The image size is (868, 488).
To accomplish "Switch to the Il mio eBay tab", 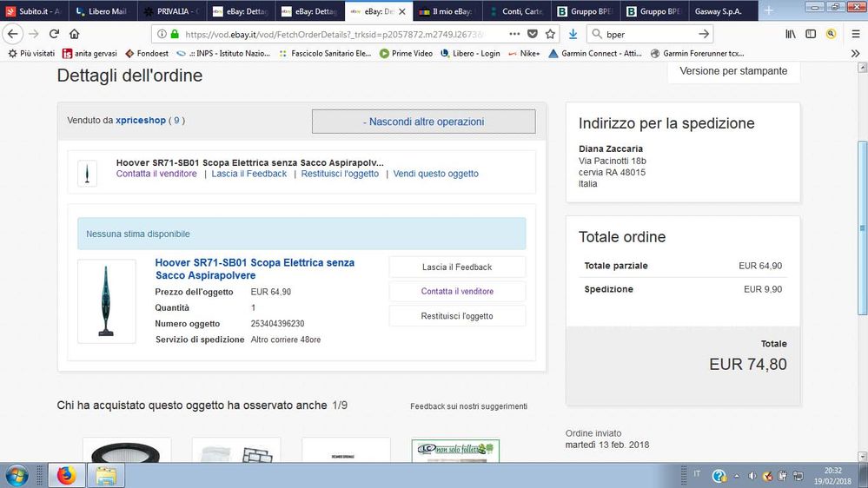I will (x=447, y=11).
